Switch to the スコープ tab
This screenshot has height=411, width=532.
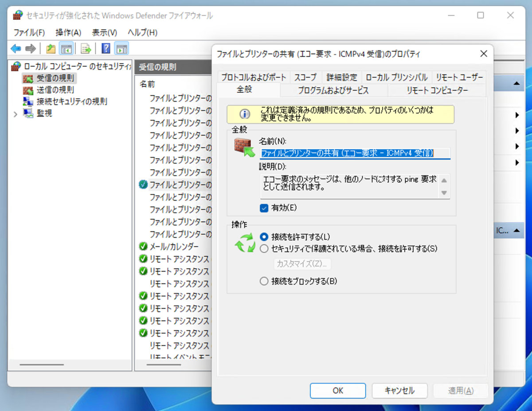[305, 77]
